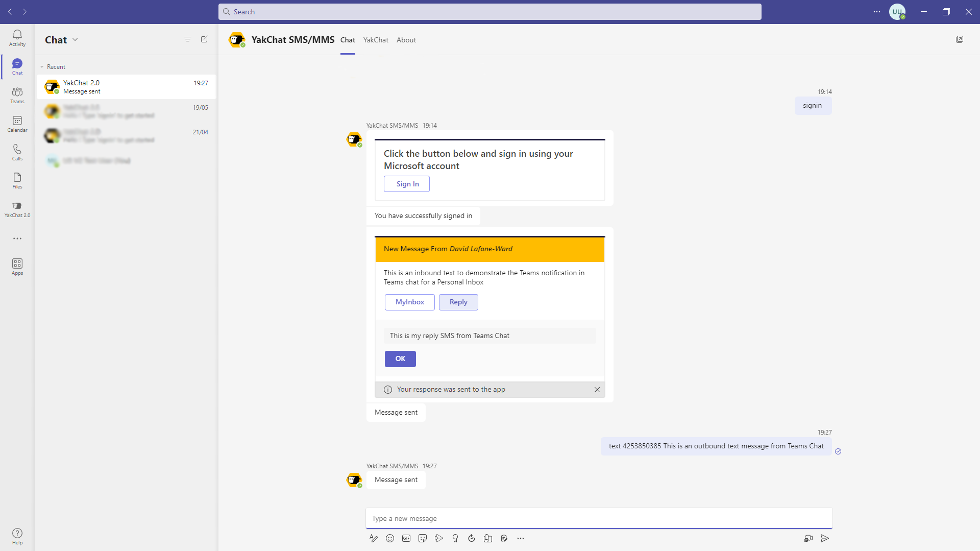Screen dimensions: 980x551
Task: Open more messaging extensions ellipsis
Action: [x=521, y=538]
